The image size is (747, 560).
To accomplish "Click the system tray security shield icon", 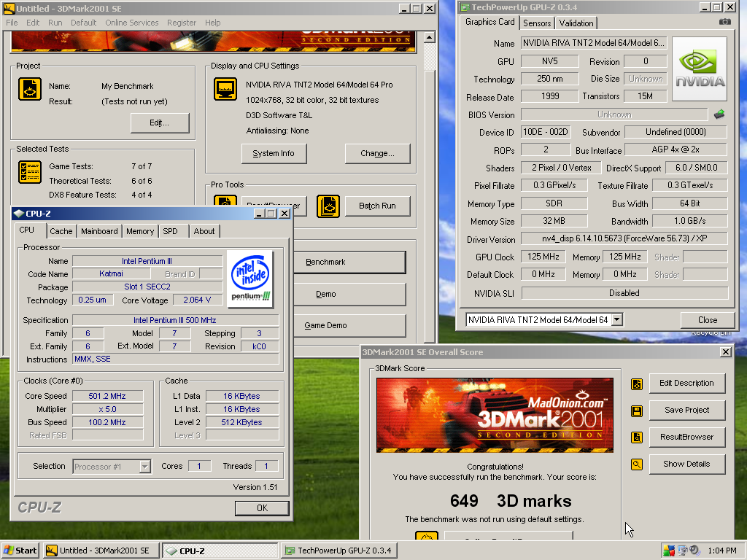I will click(x=669, y=551).
